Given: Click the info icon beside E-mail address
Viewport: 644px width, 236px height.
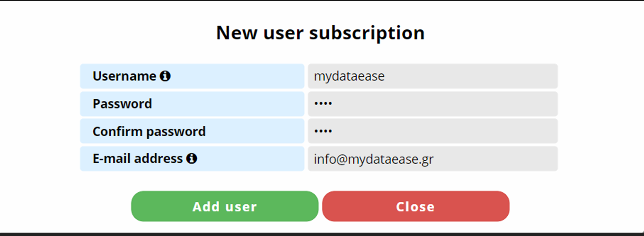Looking at the screenshot, I should 192,158.
